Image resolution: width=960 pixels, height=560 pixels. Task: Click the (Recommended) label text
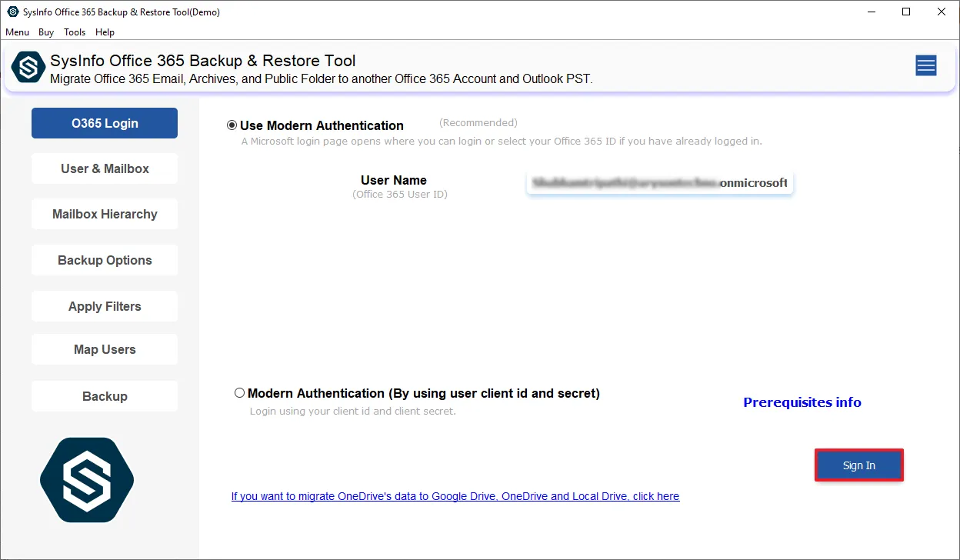click(478, 122)
